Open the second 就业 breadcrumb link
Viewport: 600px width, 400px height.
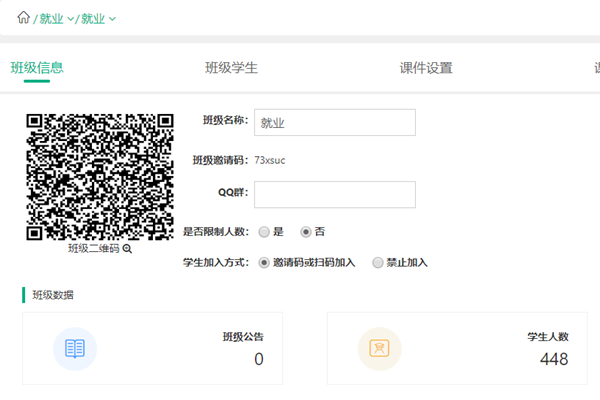[93, 18]
